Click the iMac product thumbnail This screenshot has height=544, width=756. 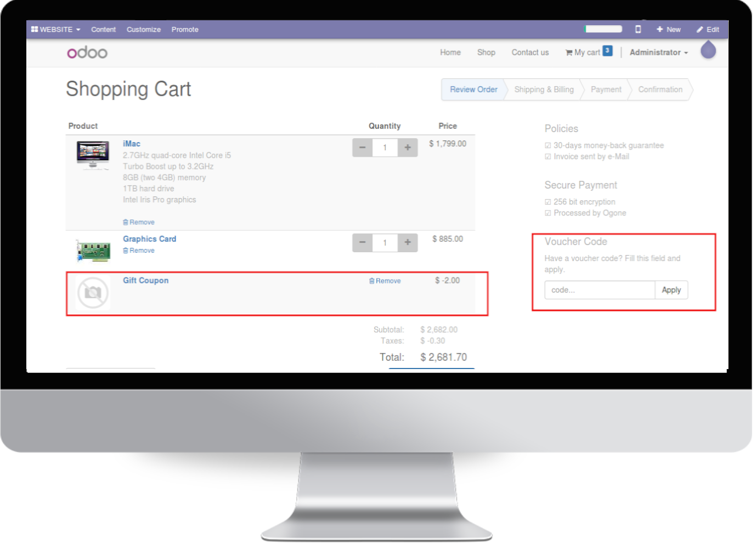93,155
